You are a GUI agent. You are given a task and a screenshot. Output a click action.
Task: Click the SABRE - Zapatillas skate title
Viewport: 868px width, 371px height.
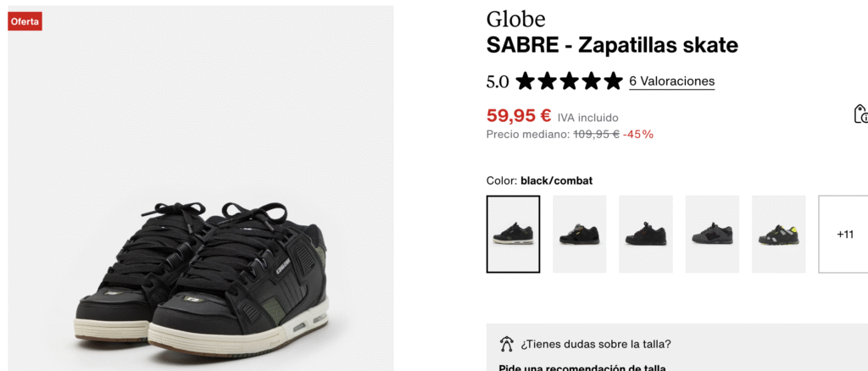pos(612,46)
